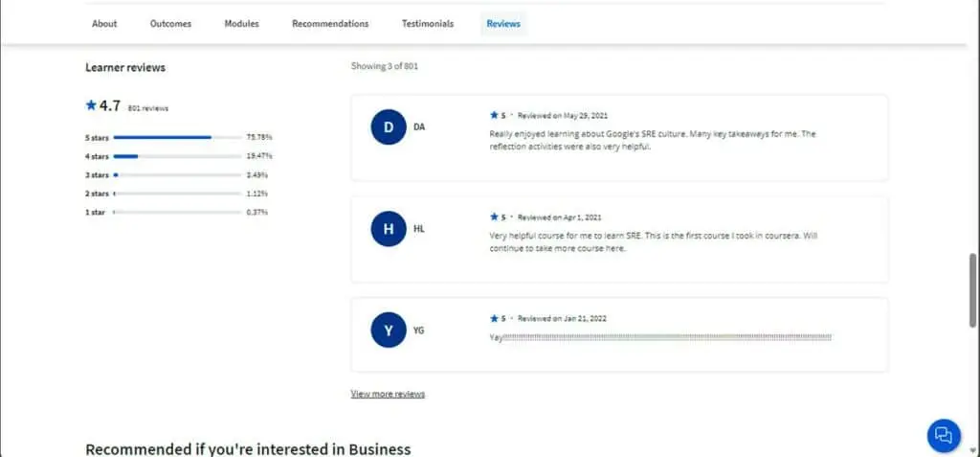Image resolution: width=980 pixels, height=457 pixels.
Task: Jump to the Testimonials tab
Action: point(428,24)
